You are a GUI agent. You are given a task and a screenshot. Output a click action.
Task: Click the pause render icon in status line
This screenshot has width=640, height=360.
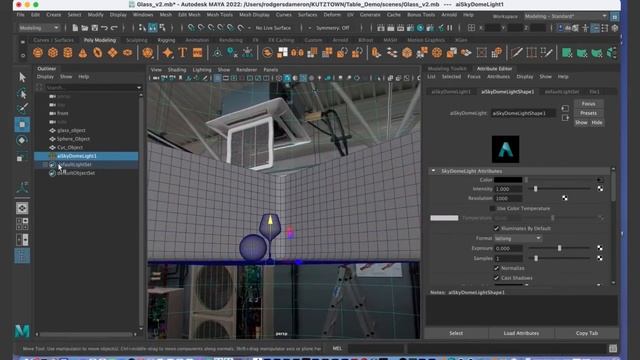pyautogui.click(x=449, y=28)
